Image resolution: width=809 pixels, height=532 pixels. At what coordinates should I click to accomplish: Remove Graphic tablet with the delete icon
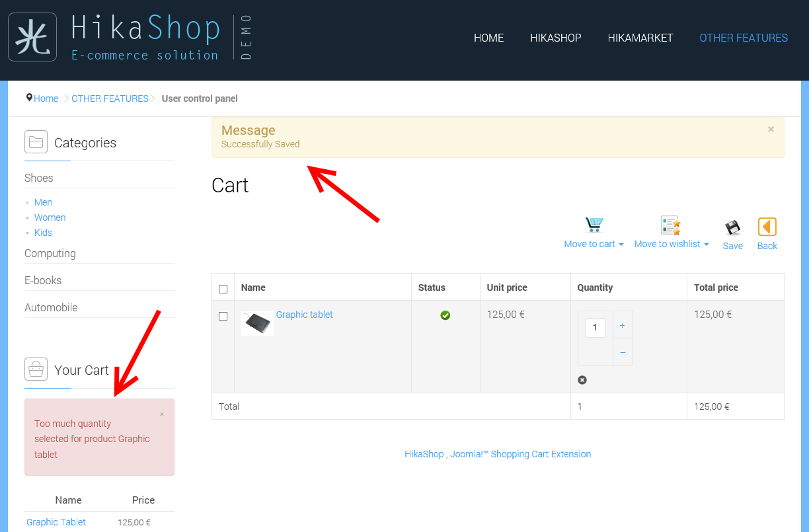point(582,380)
